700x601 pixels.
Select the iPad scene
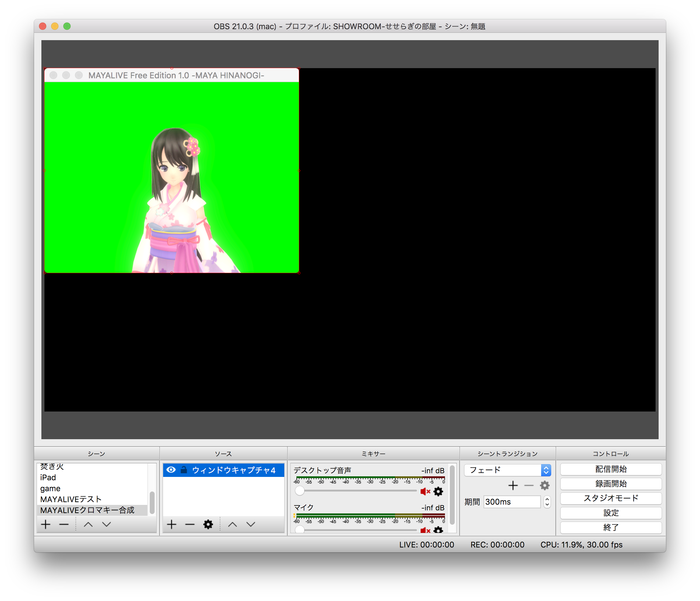point(92,478)
